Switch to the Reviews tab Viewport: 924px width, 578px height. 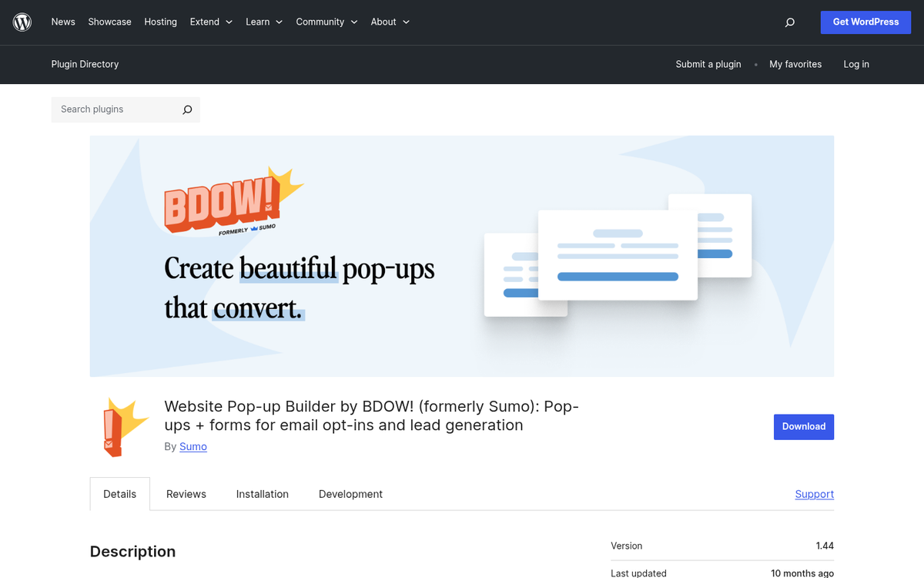pos(186,494)
